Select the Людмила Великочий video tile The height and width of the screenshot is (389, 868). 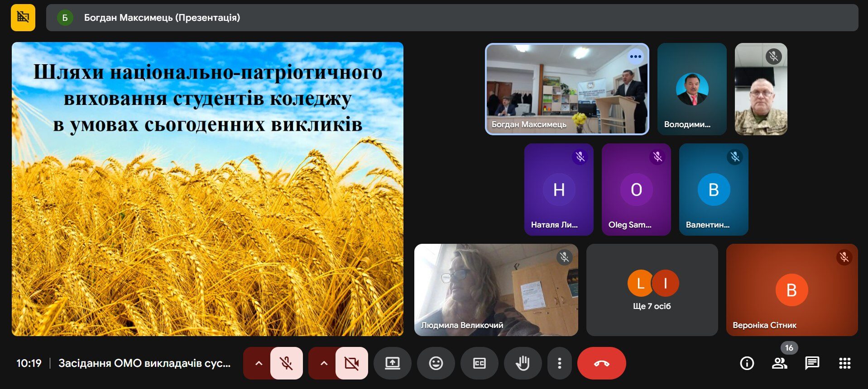pos(496,290)
